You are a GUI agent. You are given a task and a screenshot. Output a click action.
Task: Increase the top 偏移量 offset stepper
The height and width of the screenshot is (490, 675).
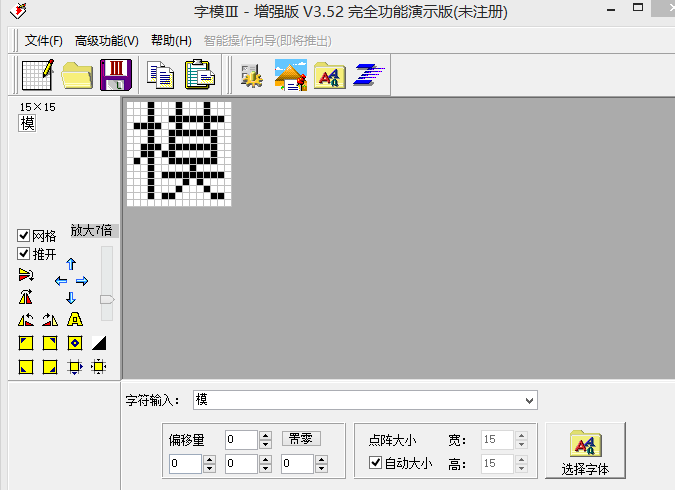coord(266,435)
